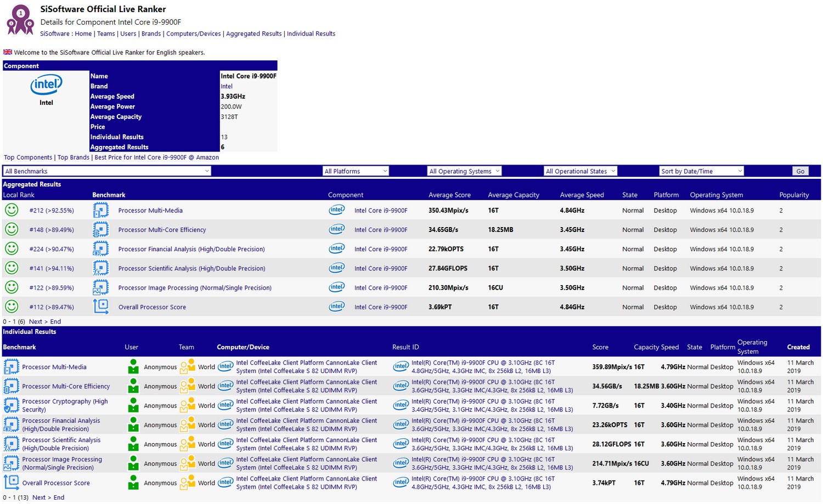Click the Go button
The image size is (823, 504).
point(801,171)
